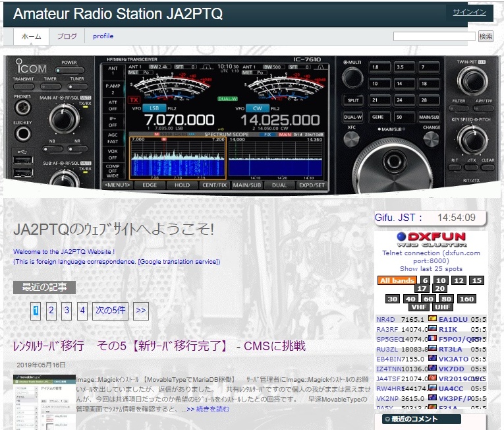Open the movabletype article thumbnail
This screenshot has height=430, width=504.
tap(44, 402)
